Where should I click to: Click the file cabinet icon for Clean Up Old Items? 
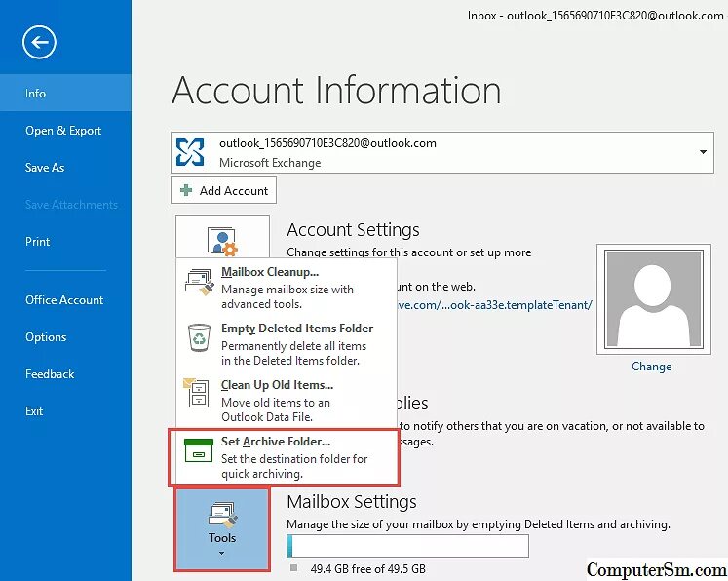point(197,393)
